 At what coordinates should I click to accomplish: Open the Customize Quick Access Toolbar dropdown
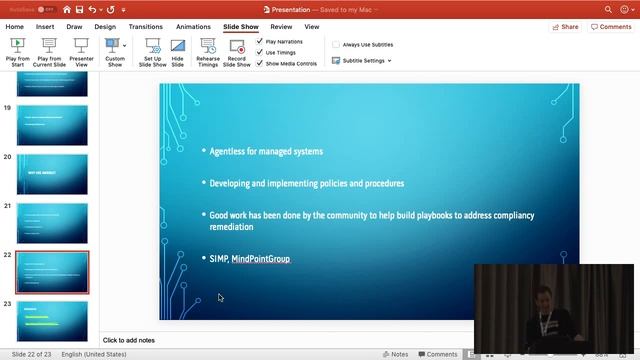point(123,10)
